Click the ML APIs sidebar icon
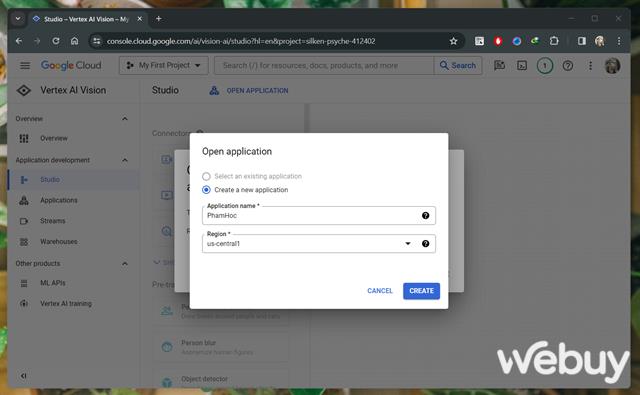Viewport: 640px width, 395px height. click(x=24, y=283)
